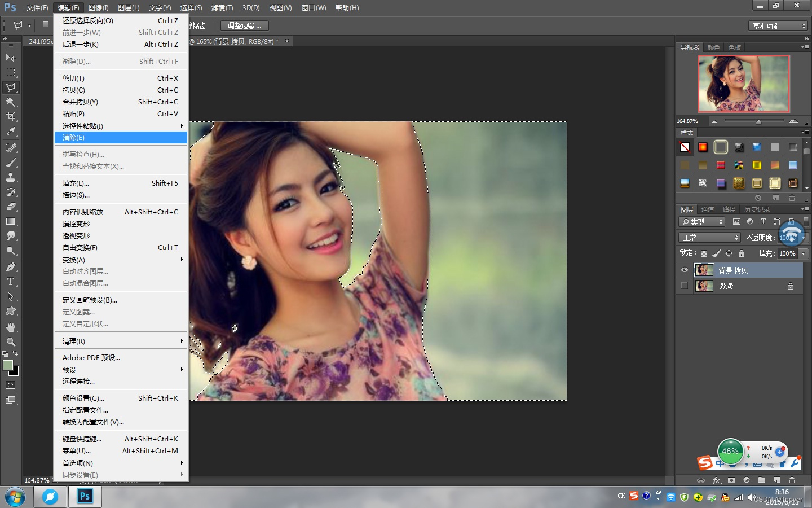The image size is (812, 508).
Task: Switch to the 色板 tab
Action: [x=735, y=47]
